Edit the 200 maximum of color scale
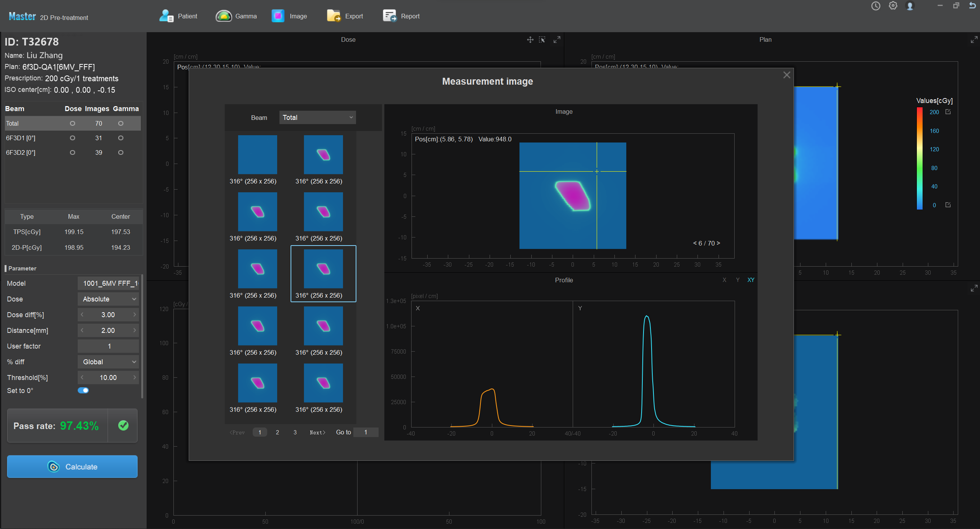Viewport: 980px width, 529px height. (x=948, y=112)
